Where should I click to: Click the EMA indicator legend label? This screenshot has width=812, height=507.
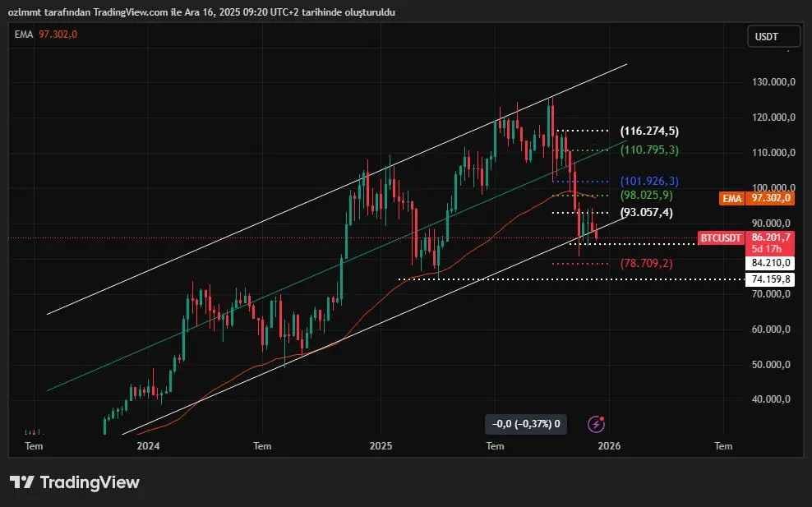pyautogui.click(x=24, y=35)
